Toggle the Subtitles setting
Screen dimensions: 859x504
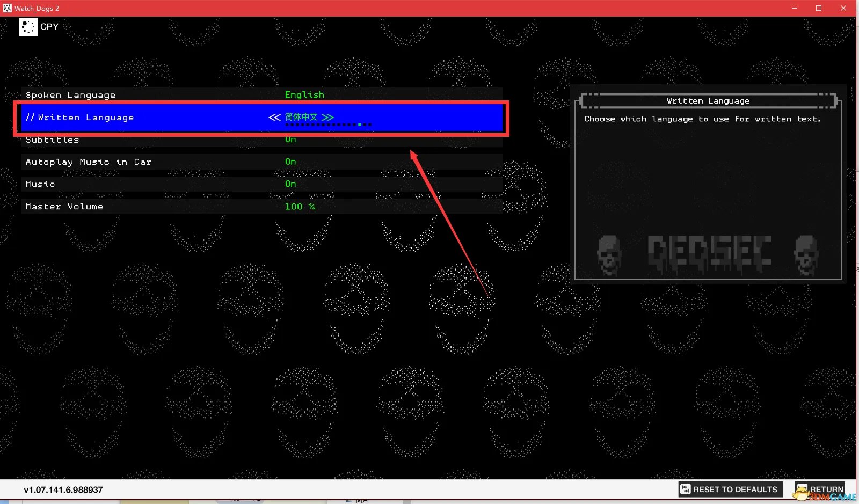coord(262,140)
